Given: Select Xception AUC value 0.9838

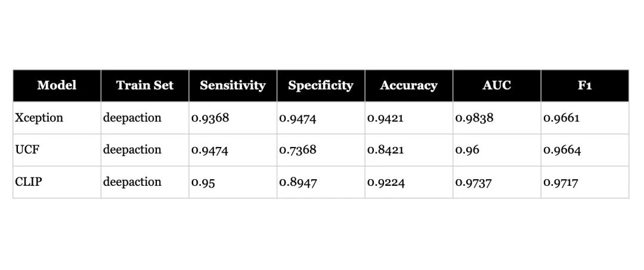Looking at the screenshot, I should pos(474,118).
